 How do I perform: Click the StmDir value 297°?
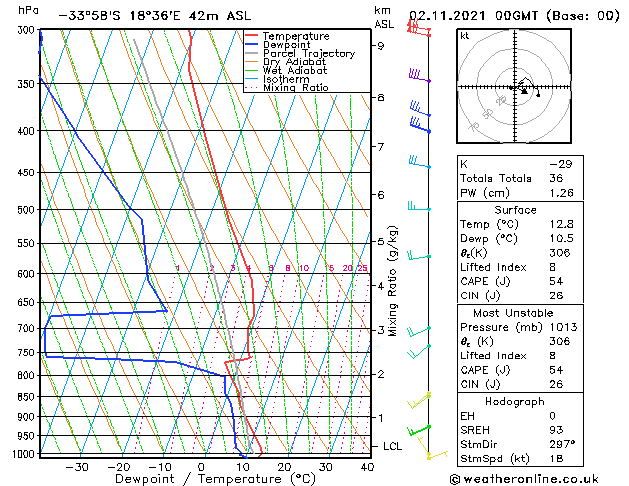pyautogui.click(x=562, y=444)
